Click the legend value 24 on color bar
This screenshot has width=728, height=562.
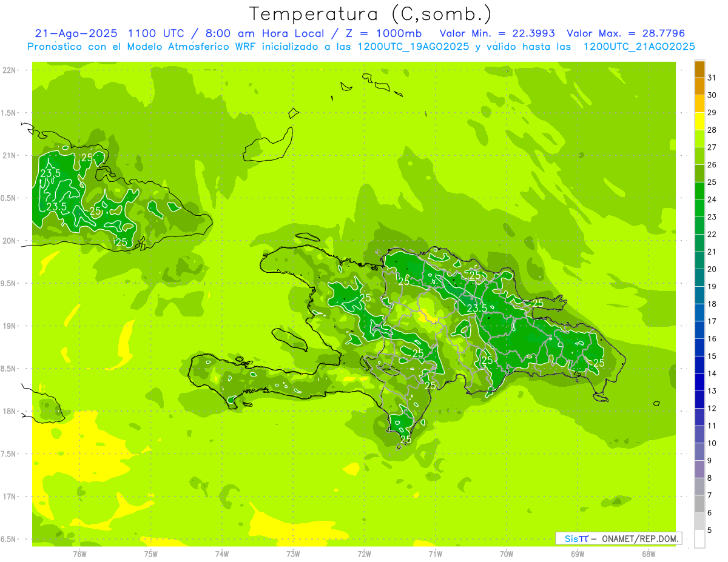712,199
